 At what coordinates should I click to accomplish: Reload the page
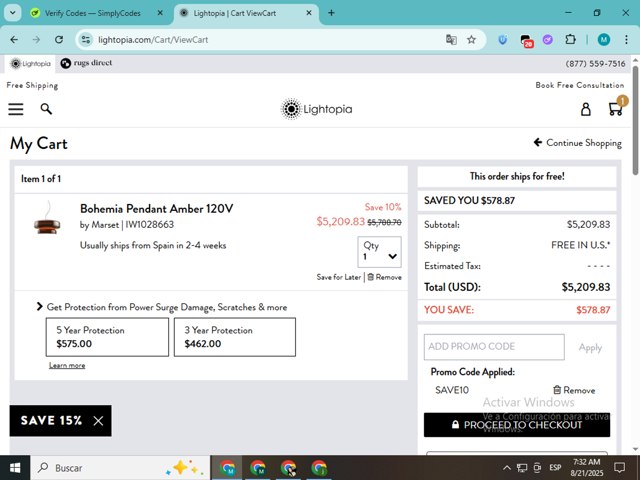click(x=59, y=40)
